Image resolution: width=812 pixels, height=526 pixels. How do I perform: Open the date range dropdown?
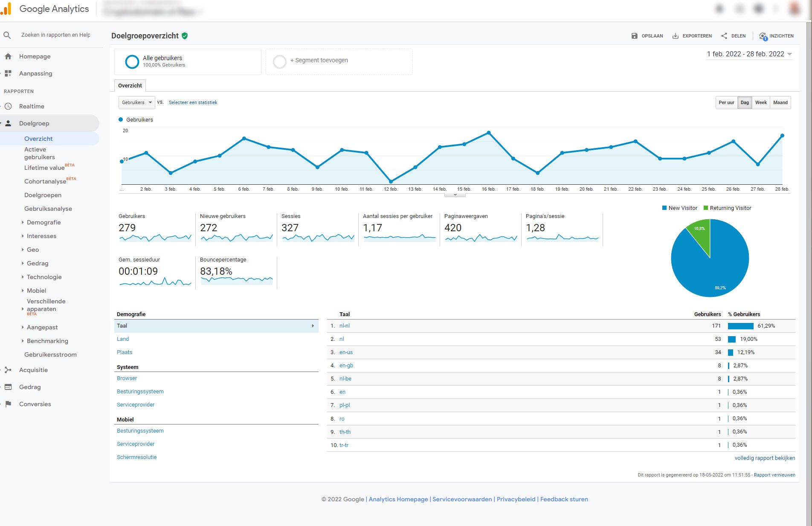click(x=750, y=54)
